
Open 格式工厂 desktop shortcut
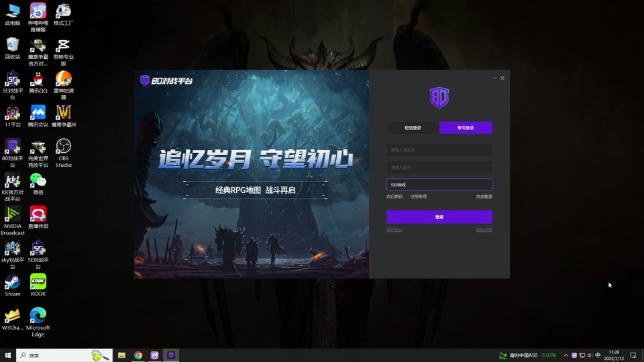click(63, 14)
